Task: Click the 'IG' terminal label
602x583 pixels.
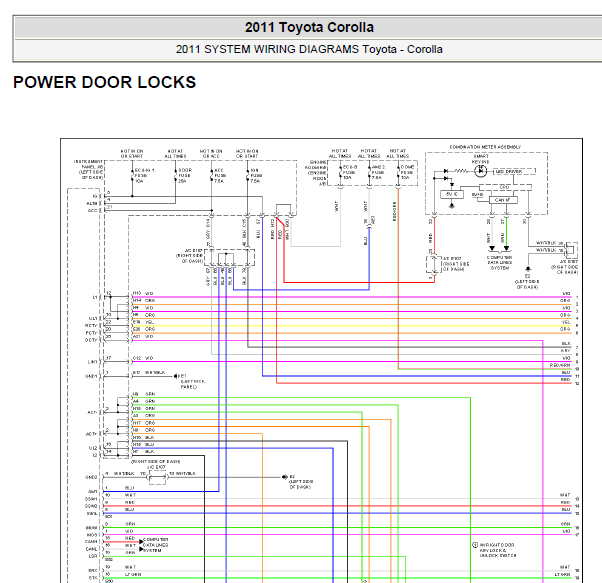Action: point(95,196)
